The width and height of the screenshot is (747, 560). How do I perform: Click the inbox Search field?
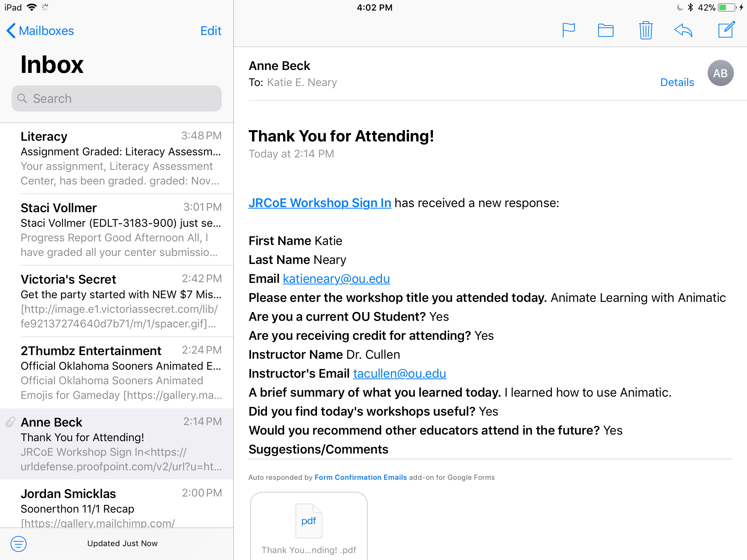(117, 98)
